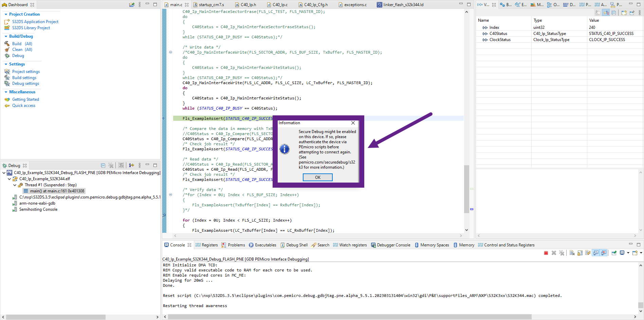Viewport: 644px width, 320px height.
Task: Switch to the Modules tab
Action: [537, 5]
